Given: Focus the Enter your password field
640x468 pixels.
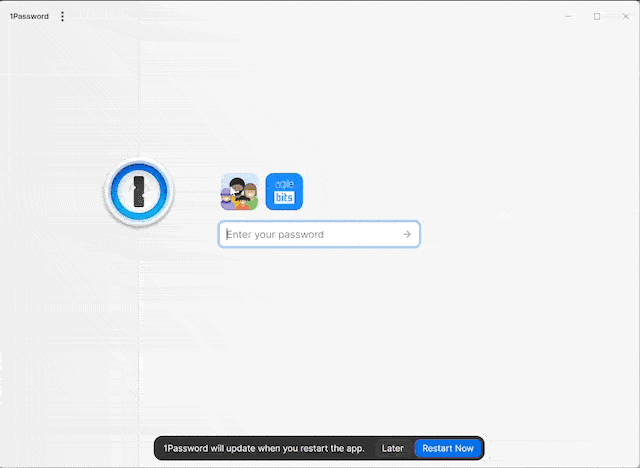Looking at the screenshot, I should (310, 234).
